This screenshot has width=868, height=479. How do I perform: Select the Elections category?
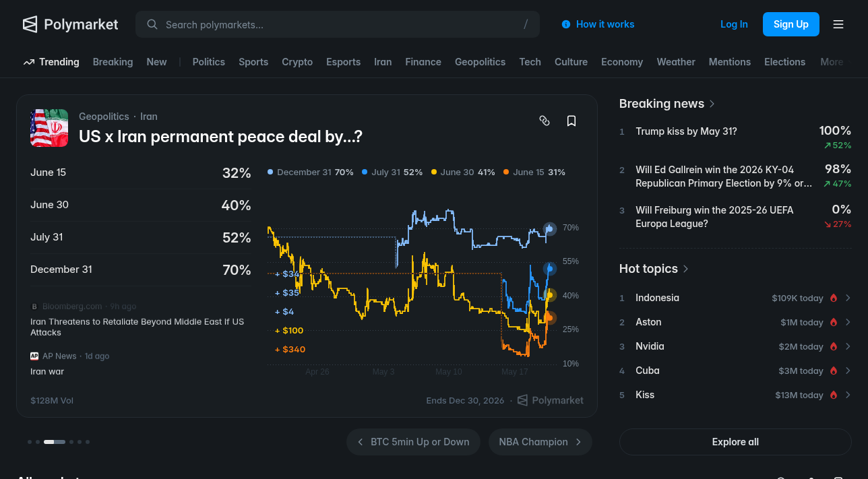coord(785,62)
